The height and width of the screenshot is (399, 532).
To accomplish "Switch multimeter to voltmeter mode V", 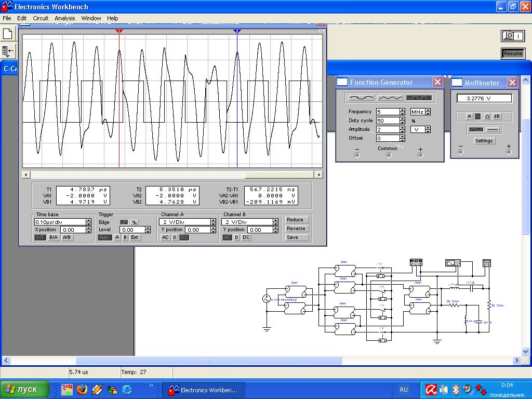I will pos(478,116).
